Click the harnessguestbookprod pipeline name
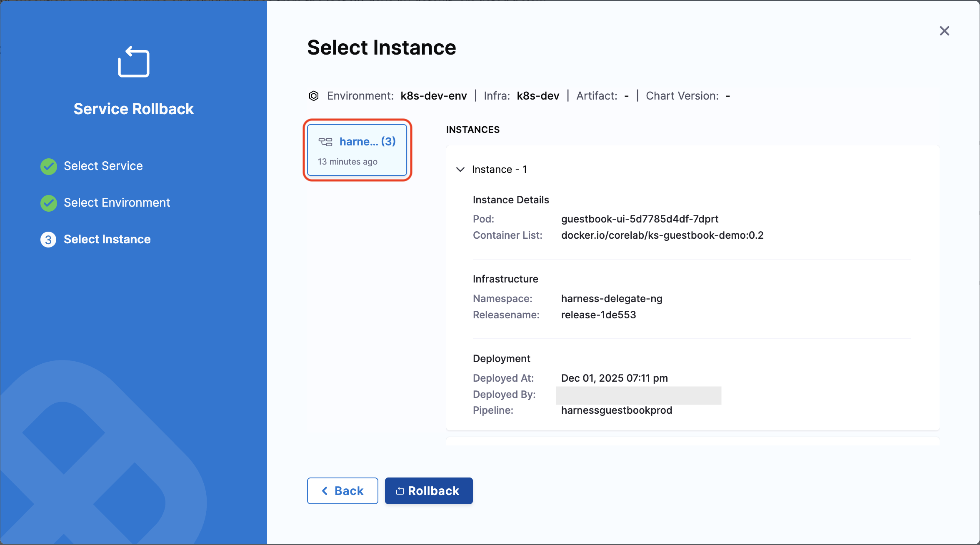The height and width of the screenshot is (545, 980). click(x=616, y=410)
